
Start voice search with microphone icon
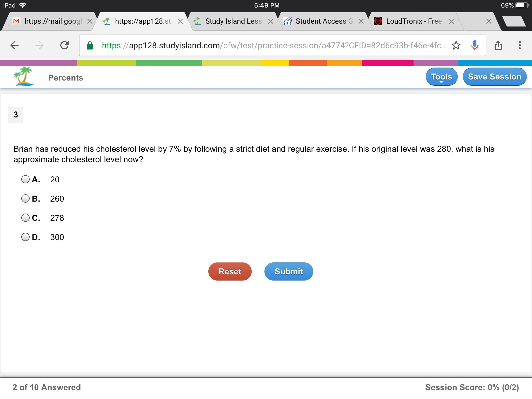coord(475,45)
